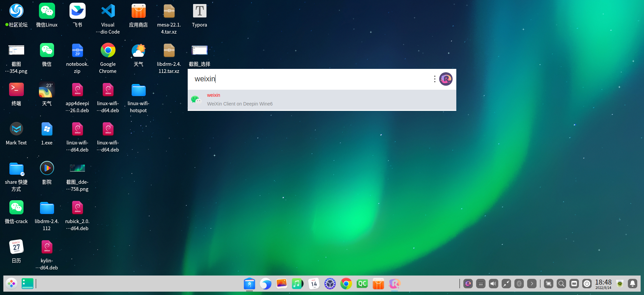The height and width of the screenshot is (295, 644).
Task: Start a screenshot from the dock tray
Action: [549, 284]
